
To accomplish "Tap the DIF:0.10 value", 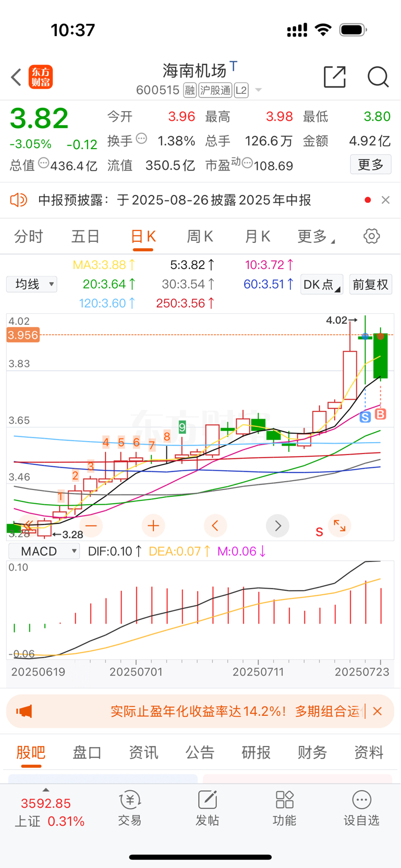I will 115,551.
